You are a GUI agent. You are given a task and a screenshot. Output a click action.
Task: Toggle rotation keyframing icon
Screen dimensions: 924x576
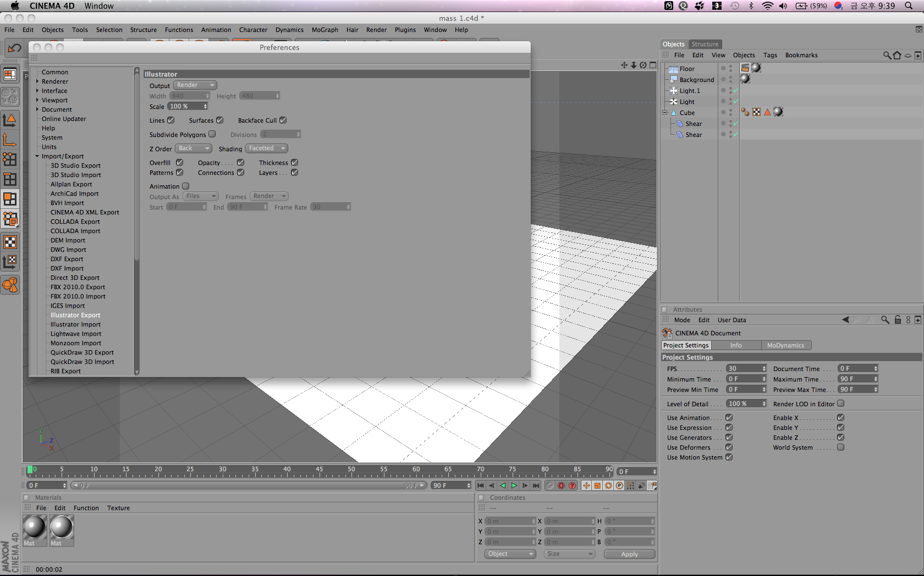point(608,486)
